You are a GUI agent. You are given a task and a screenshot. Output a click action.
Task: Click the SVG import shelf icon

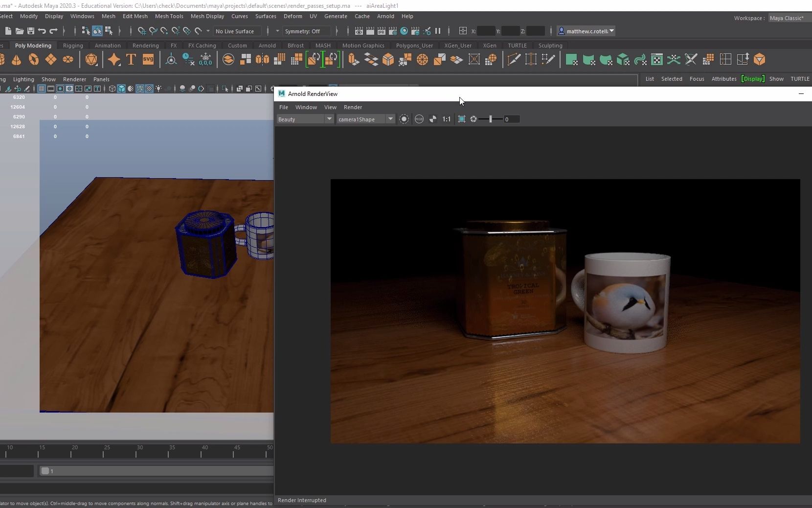148,60
